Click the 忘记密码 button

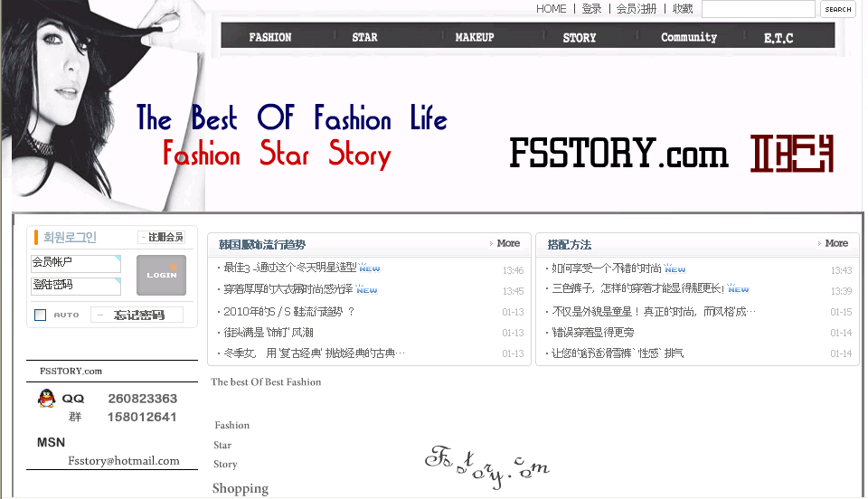click(x=137, y=315)
